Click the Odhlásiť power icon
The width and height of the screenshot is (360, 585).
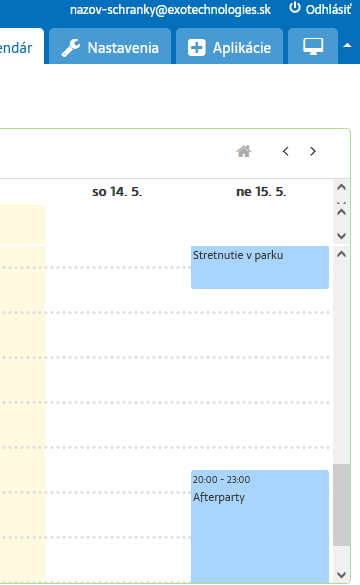pyautogui.click(x=295, y=8)
